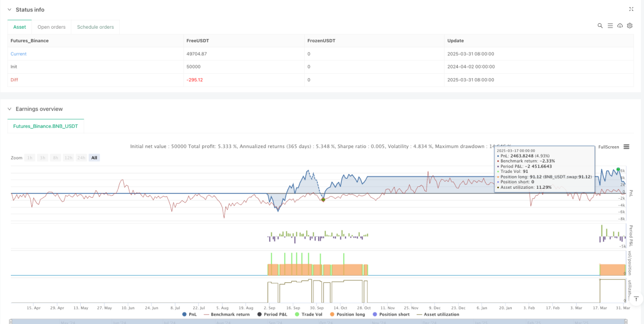
Task: Select the All zoom range button
Action: (94, 158)
